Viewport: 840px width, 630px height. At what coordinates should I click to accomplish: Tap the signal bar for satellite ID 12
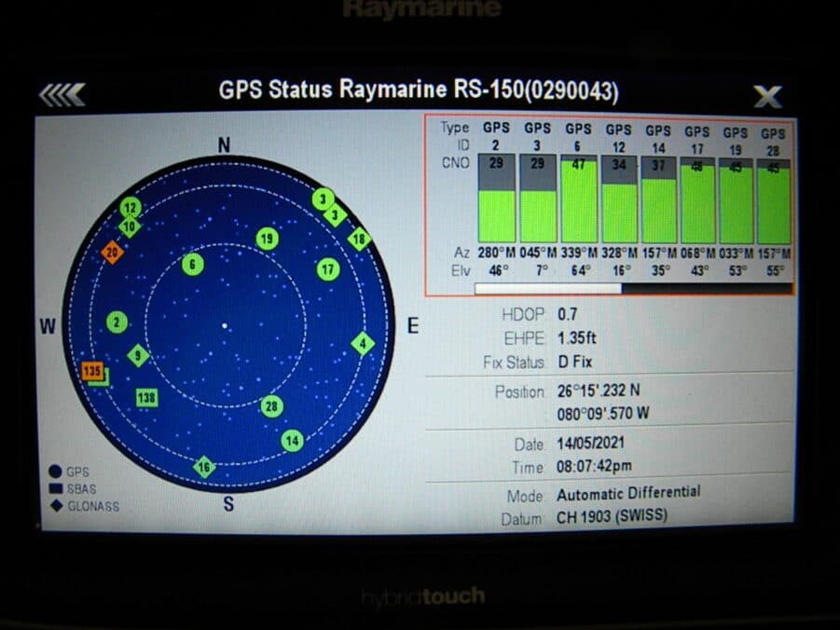(619, 199)
